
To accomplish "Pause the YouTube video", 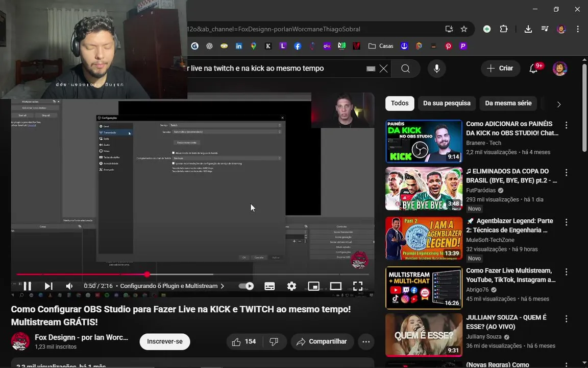I will (28, 286).
